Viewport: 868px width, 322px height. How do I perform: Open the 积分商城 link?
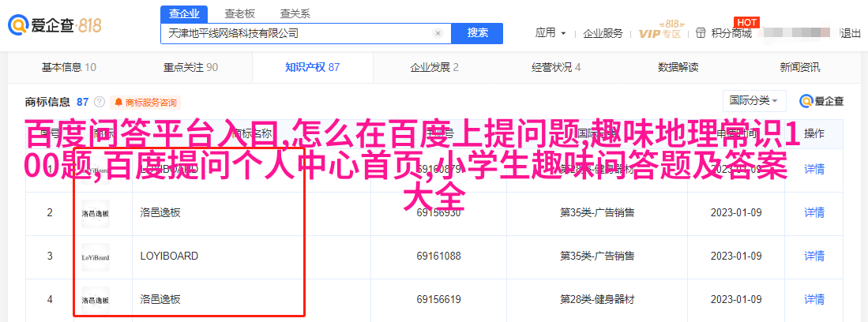tap(732, 33)
